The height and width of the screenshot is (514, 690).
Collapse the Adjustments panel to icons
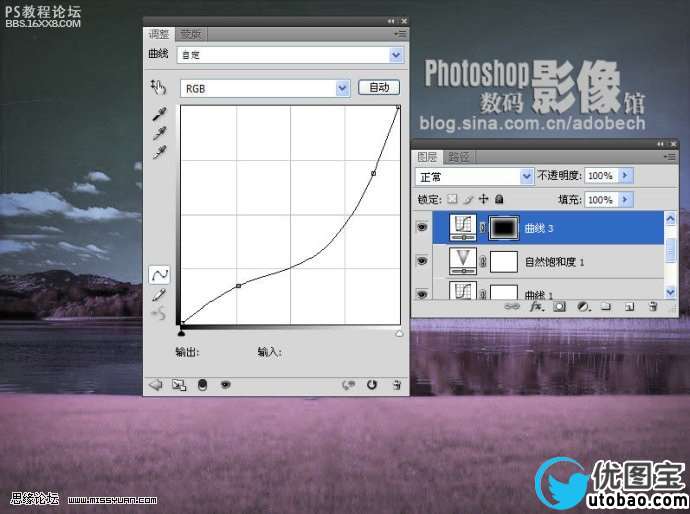coord(391,21)
